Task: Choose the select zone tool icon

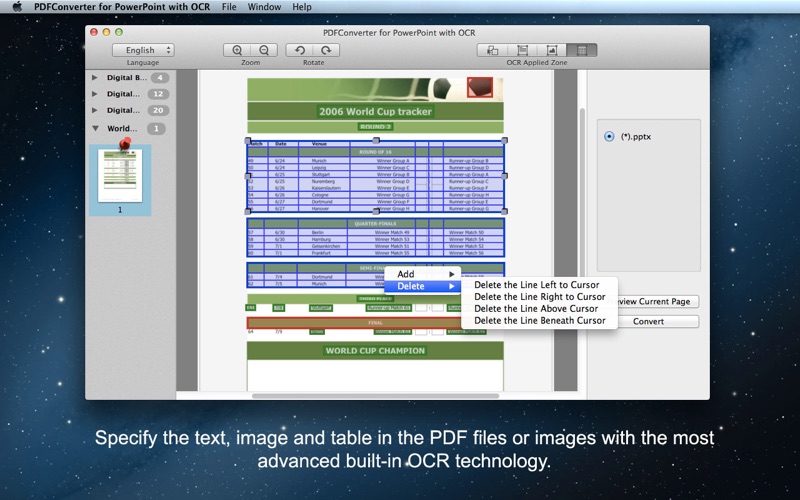Action: point(492,50)
